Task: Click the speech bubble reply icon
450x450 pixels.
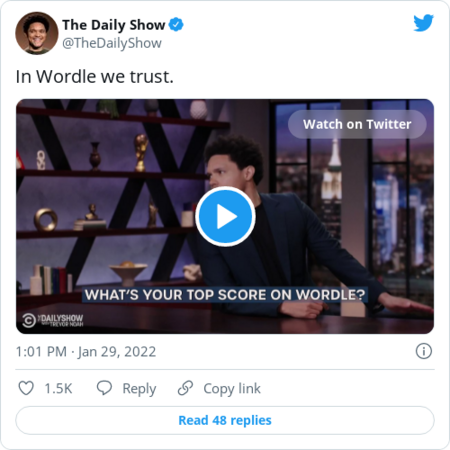Action: [104, 388]
